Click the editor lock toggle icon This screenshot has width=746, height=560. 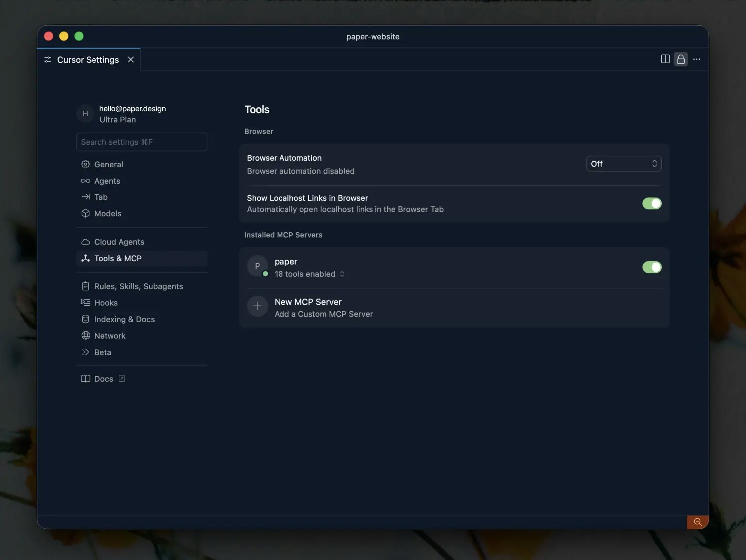coord(681,59)
